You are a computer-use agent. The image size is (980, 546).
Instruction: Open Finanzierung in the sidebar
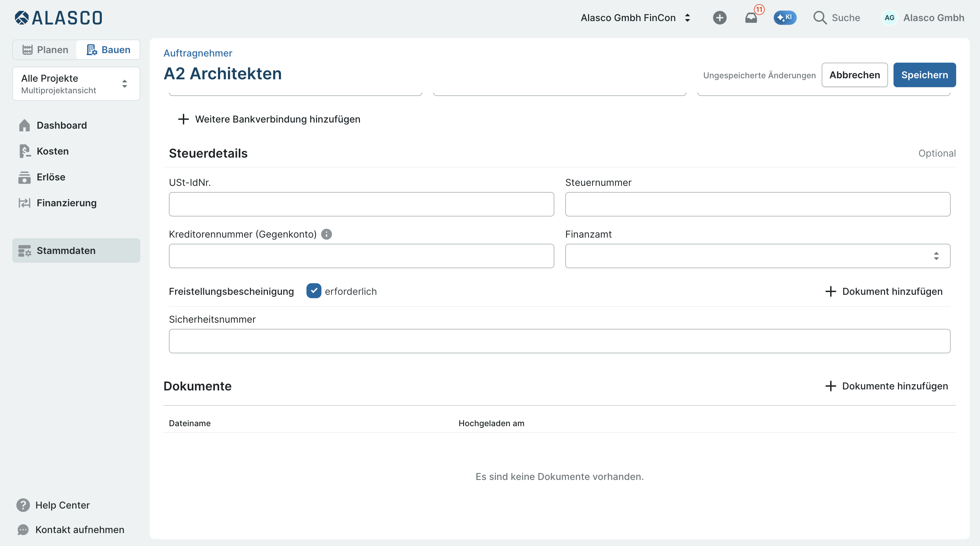[x=76, y=203]
